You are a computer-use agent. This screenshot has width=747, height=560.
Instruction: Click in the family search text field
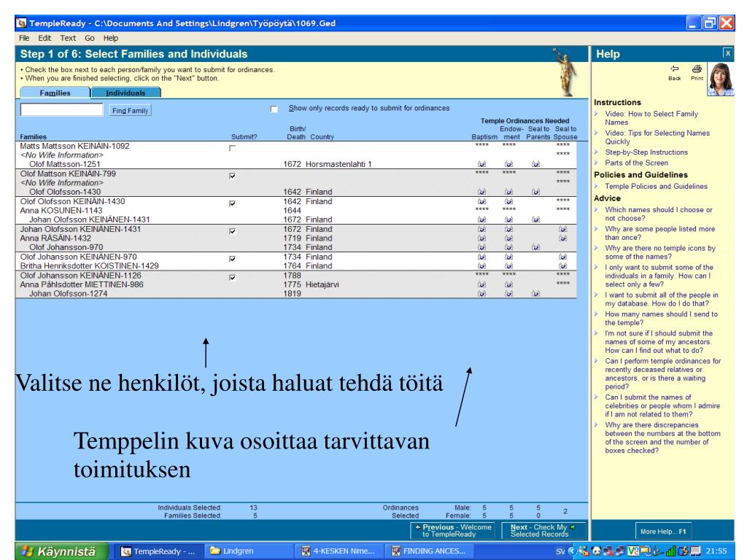61,109
